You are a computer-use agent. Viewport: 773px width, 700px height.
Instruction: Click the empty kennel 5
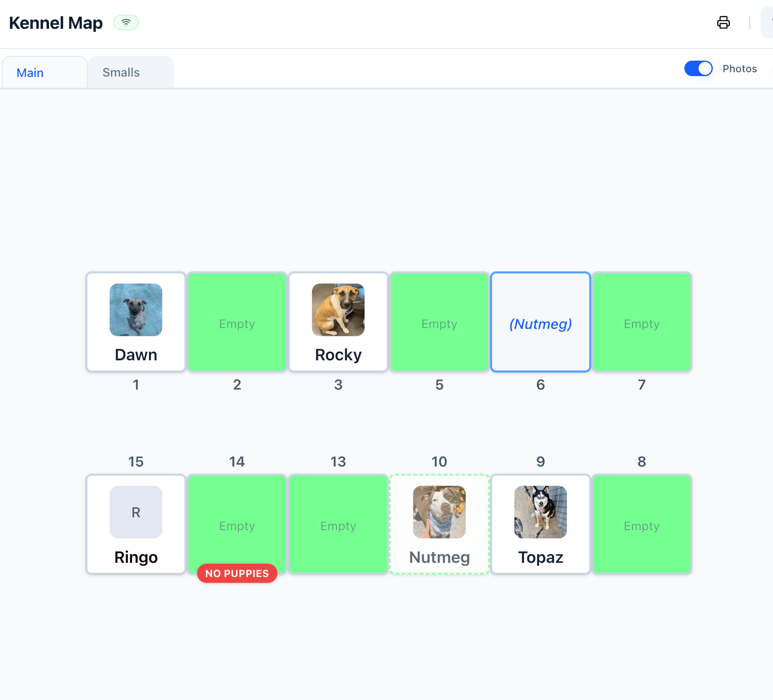coord(439,322)
